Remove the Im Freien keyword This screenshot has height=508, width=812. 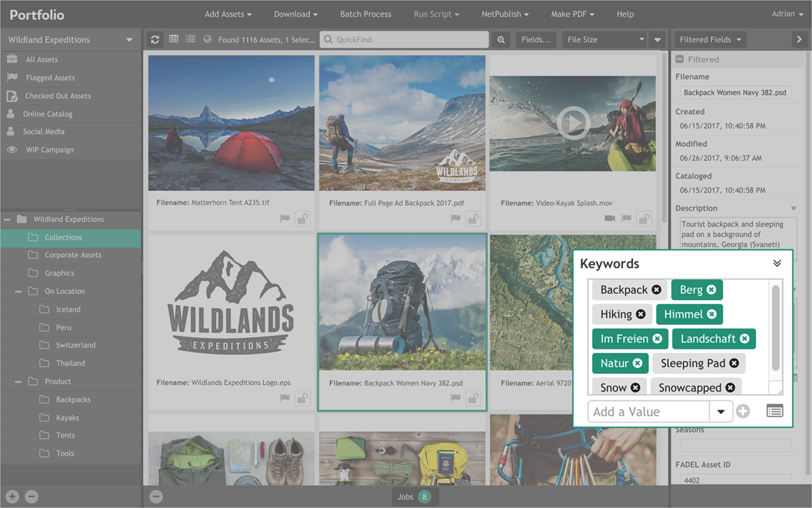[x=657, y=339]
